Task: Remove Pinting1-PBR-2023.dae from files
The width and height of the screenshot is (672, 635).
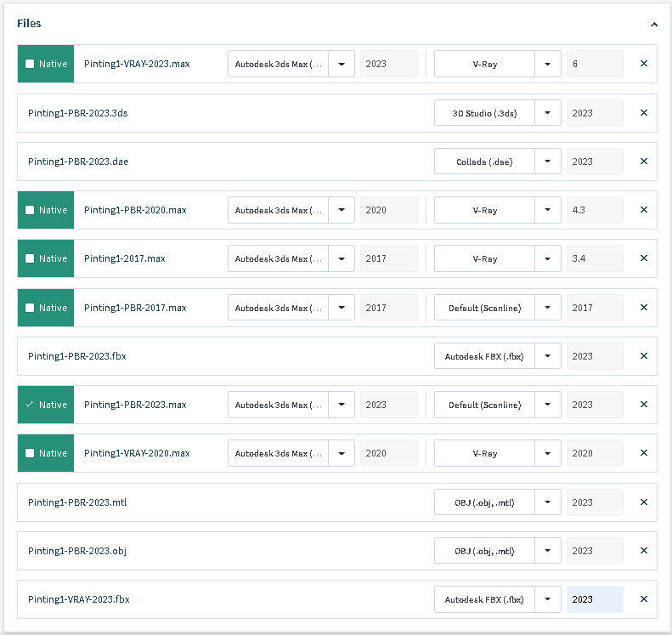Action: pos(643,162)
